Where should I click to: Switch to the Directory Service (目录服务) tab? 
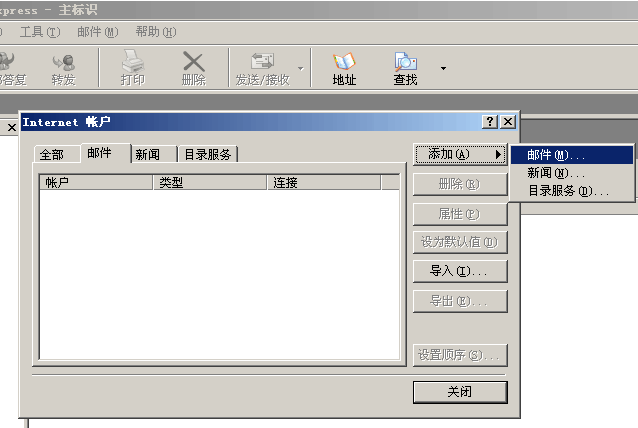[x=208, y=155]
